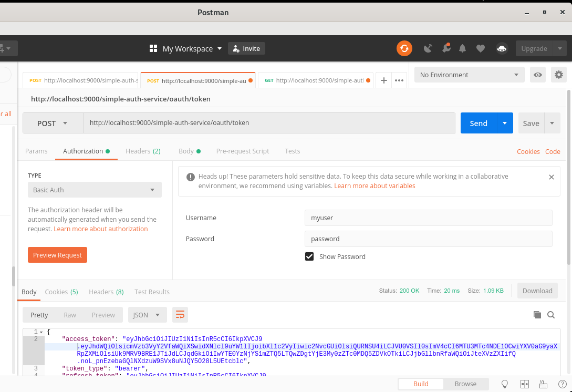Uncheck the Show Password checkbox
The image size is (572, 392).
pos(309,256)
